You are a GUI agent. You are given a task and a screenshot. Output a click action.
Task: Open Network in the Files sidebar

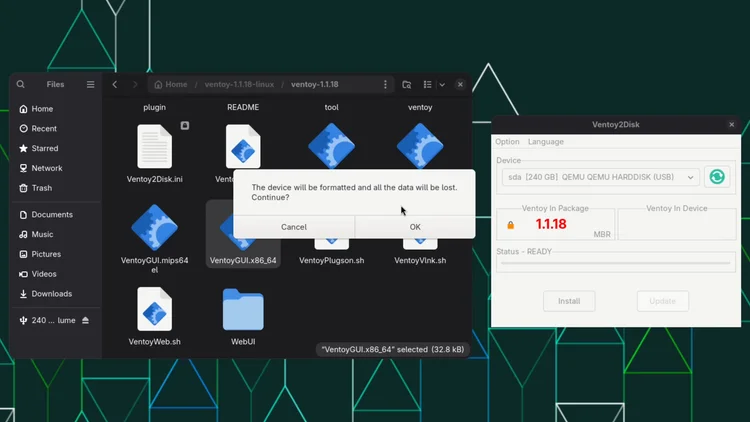(55, 168)
